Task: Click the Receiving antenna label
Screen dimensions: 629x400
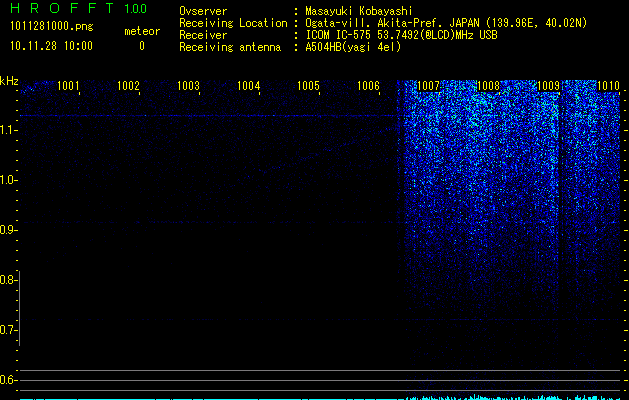Action: click(230, 47)
